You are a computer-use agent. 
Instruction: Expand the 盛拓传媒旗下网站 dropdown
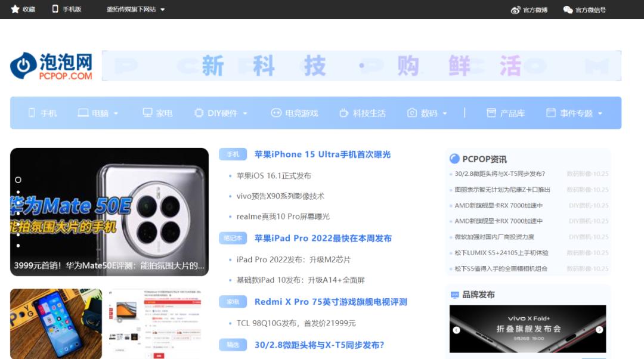[162, 10]
